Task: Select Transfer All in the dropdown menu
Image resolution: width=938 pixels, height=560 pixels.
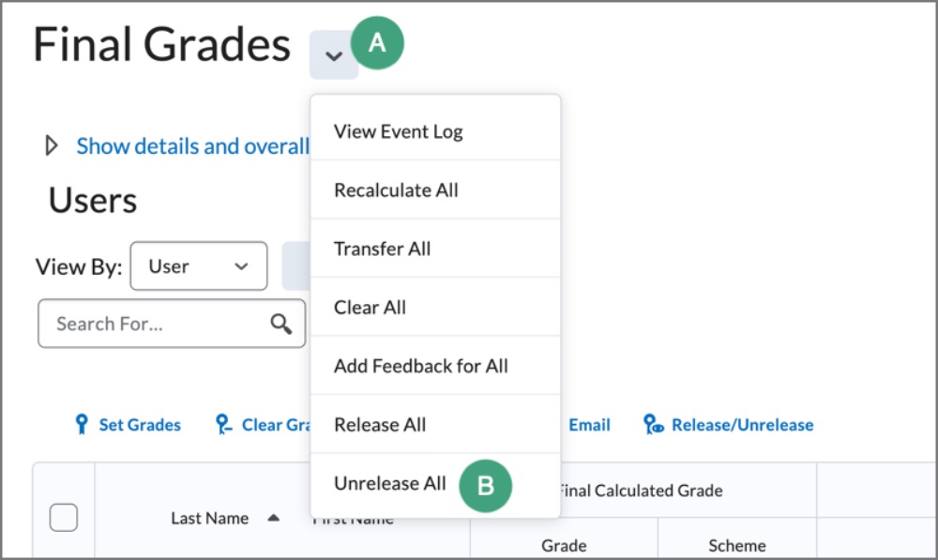Action: point(382,249)
